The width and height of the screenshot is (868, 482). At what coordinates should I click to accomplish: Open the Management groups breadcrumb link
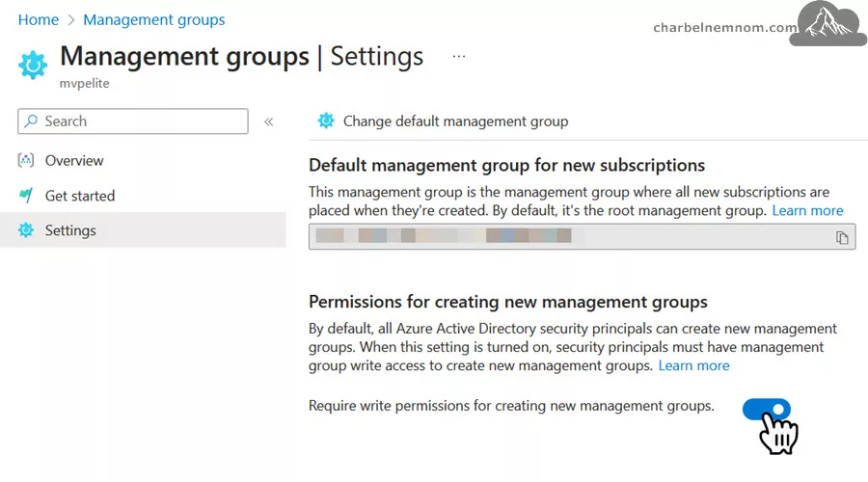coord(154,20)
